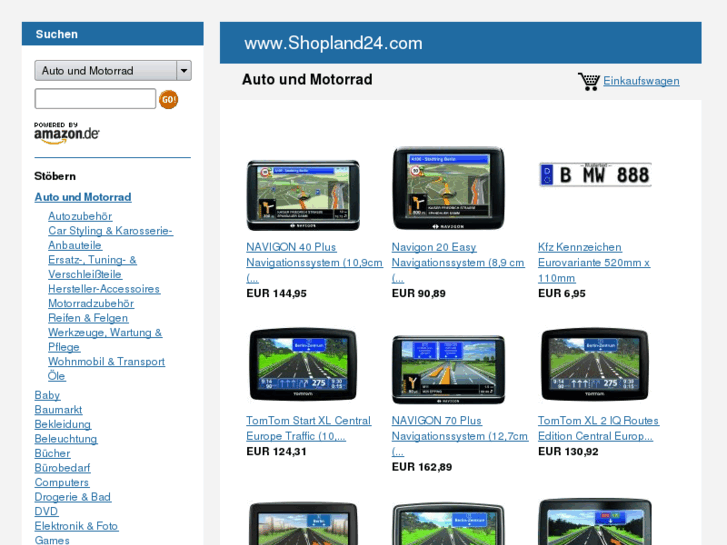Click the B MW 888 license plate image
This screenshot has width=727, height=545.
point(595,175)
